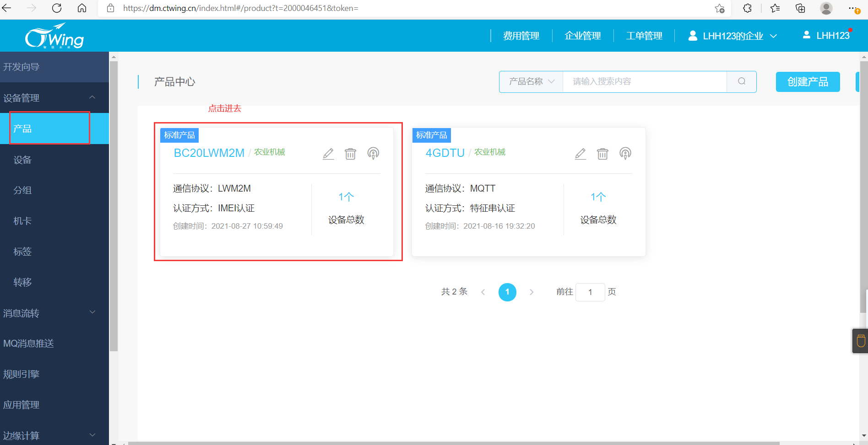Select 转移 in the sidebar
Viewport: 868px width, 445px height.
pyautogui.click(x=54, y=282)
